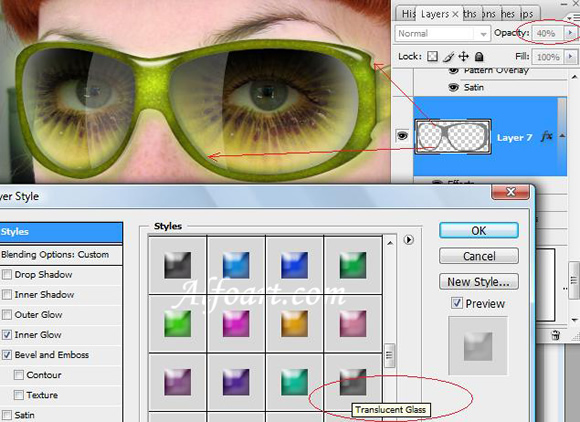Switch to the Paths tab

pyautogui.click(x=472, y=14)
